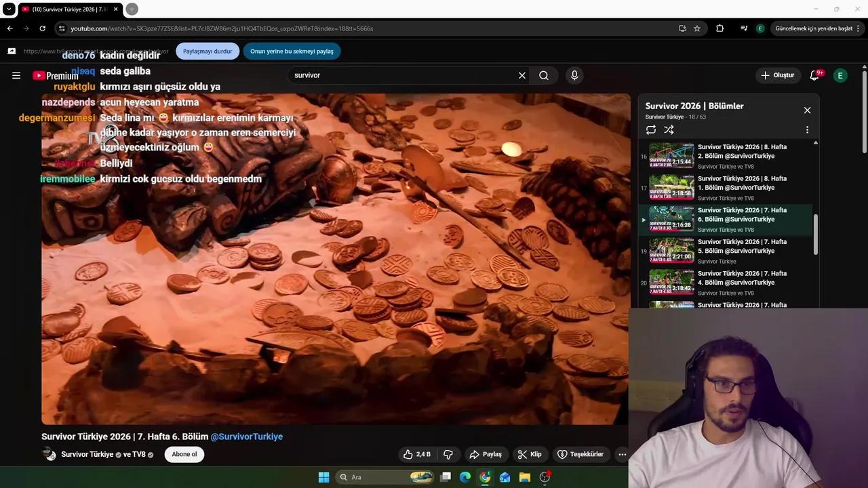Open Chrome from the Windows taskbar

pos(484,477)
